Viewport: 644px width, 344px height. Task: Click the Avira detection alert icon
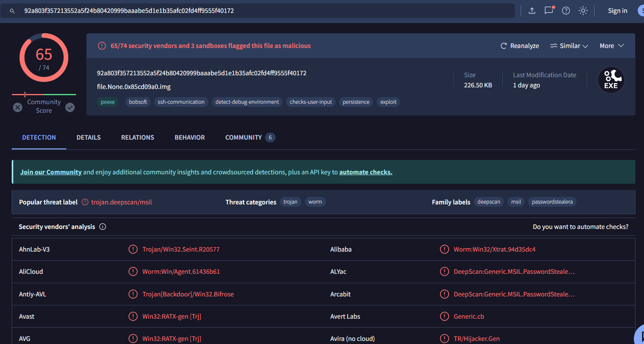point(445,339)
